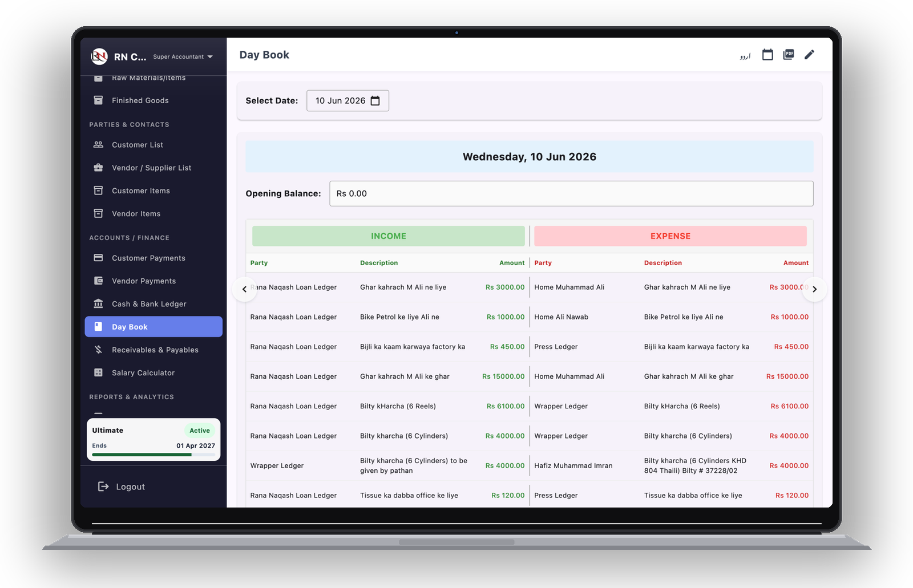The image size is (913, 588).
Task: Open date picker calendar icon in date field
Action: [375, 101]
